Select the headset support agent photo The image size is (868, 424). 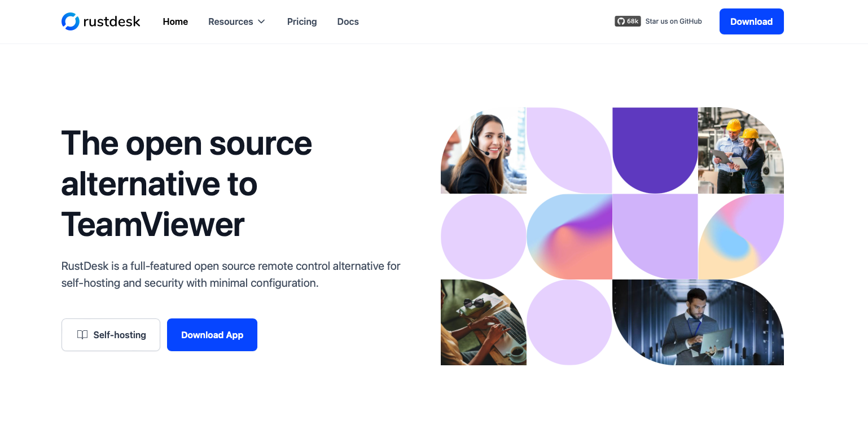pos(484,151)
